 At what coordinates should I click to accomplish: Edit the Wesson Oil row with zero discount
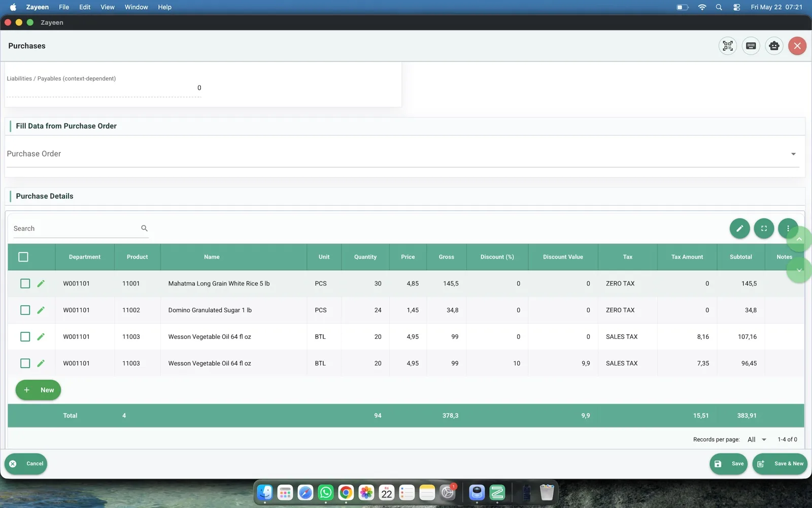(x=41, y=336)
